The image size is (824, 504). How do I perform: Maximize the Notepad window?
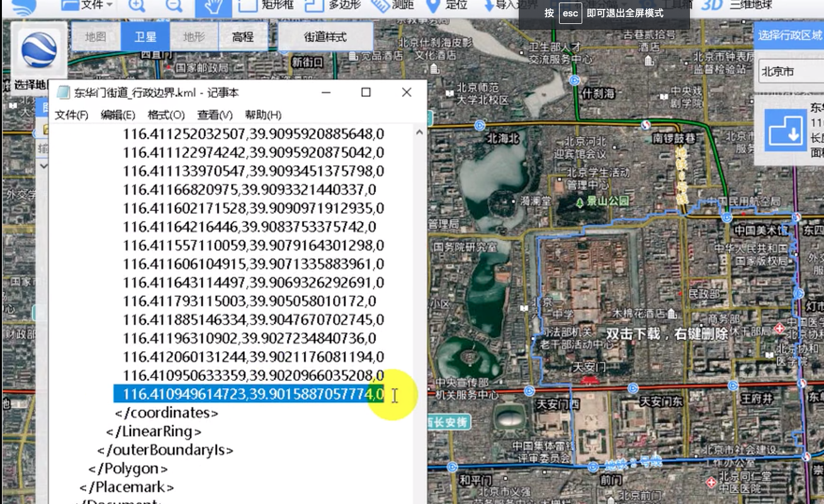pyautogui.click(x=366, y=92)
